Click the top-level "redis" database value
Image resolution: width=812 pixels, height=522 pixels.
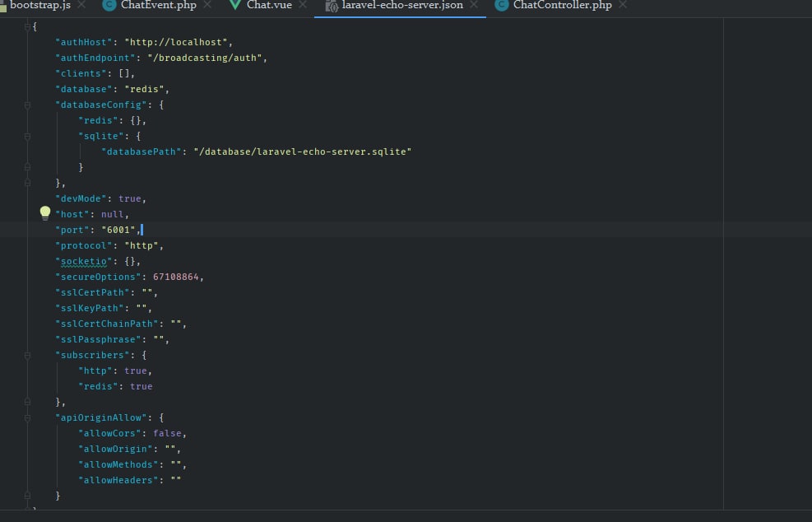coord(144,89)
